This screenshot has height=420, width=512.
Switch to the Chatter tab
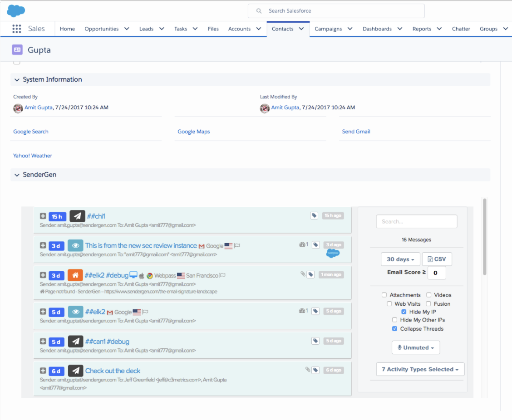461,29
